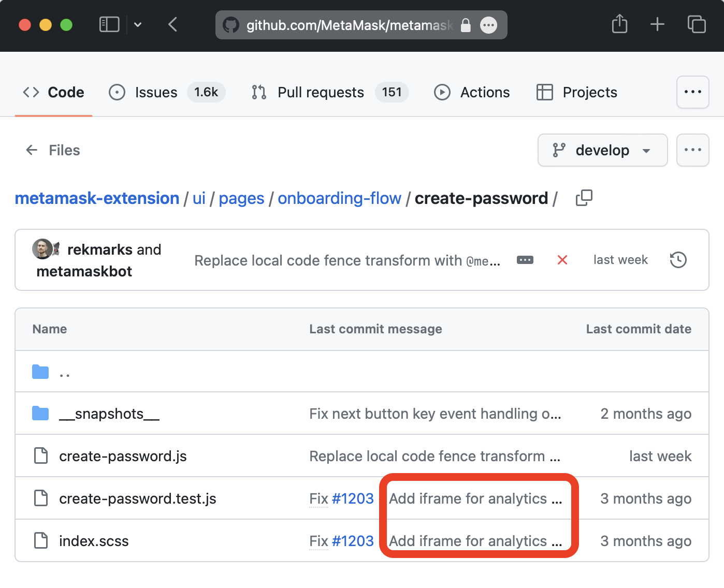Open more repository tabs menu
Viewport: 724px width, 588px height.
point(692,92)
